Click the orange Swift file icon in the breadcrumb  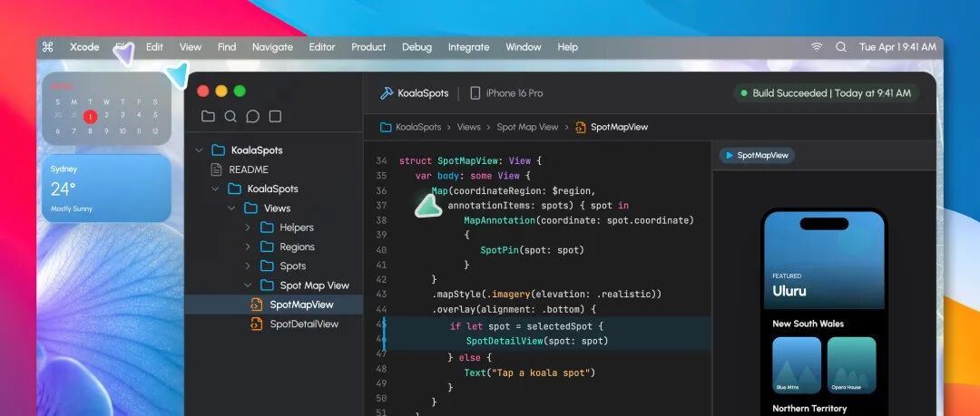coord(581,127)
